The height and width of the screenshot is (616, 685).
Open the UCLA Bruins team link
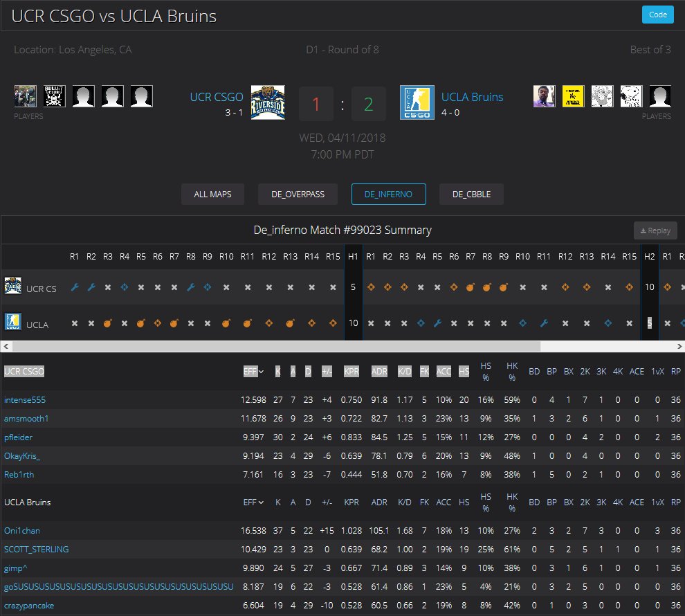(473, 97)
